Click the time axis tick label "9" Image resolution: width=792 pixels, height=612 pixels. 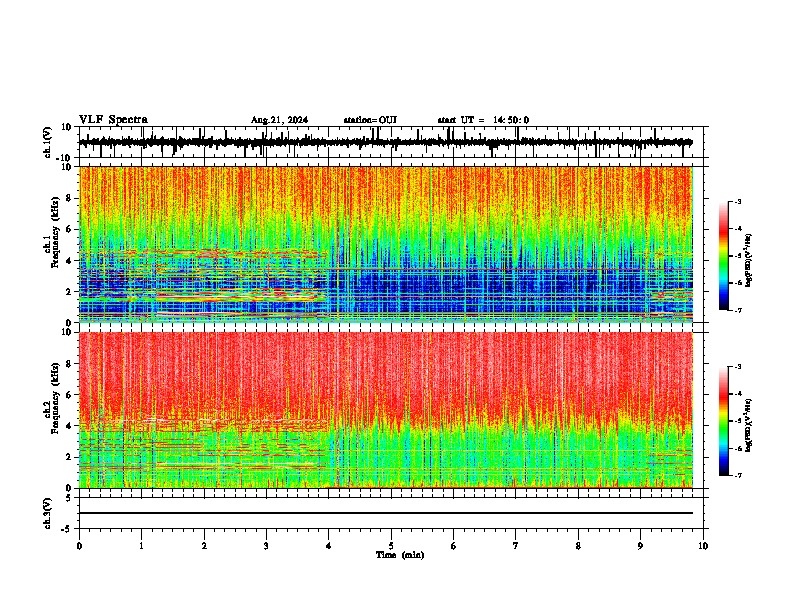click(x=640, y=546)
